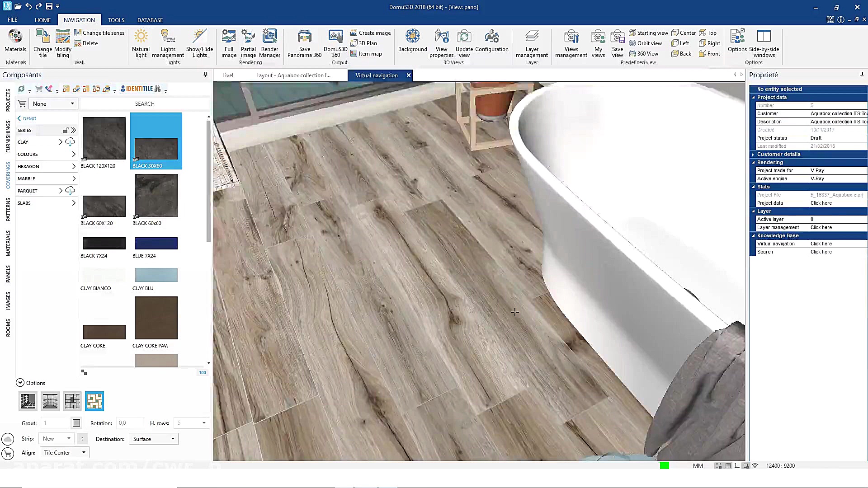
Task: Select the first grid laying pattern
Action: click(28, 401)
